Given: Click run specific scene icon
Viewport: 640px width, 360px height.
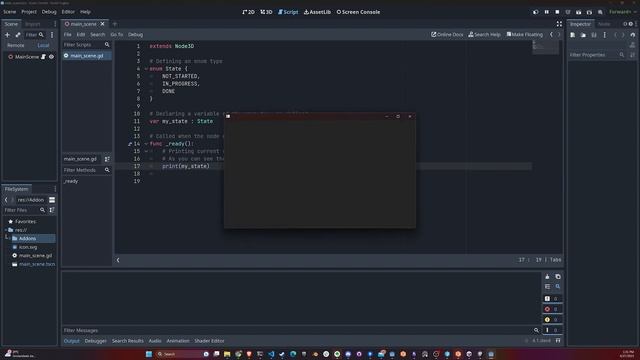Looking at the screenshot, I should pyautogui.click(x=589, y=12).
